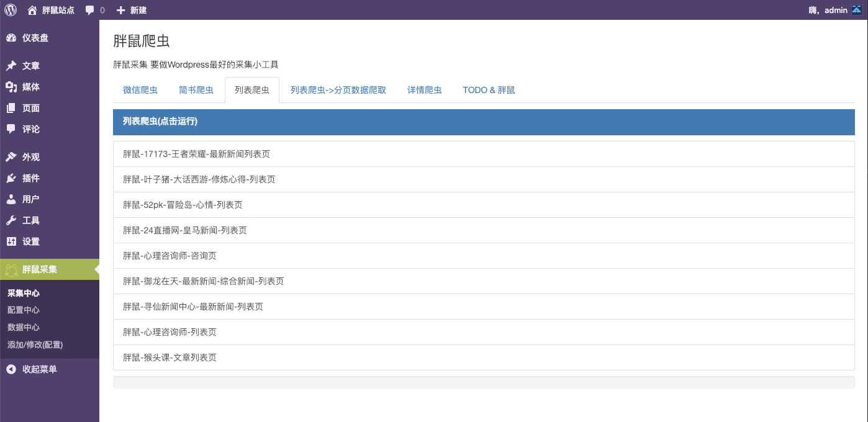Open the 插件 plugins menu
The width and height of the screenshot is (868, 422).
tap(30, 178)
